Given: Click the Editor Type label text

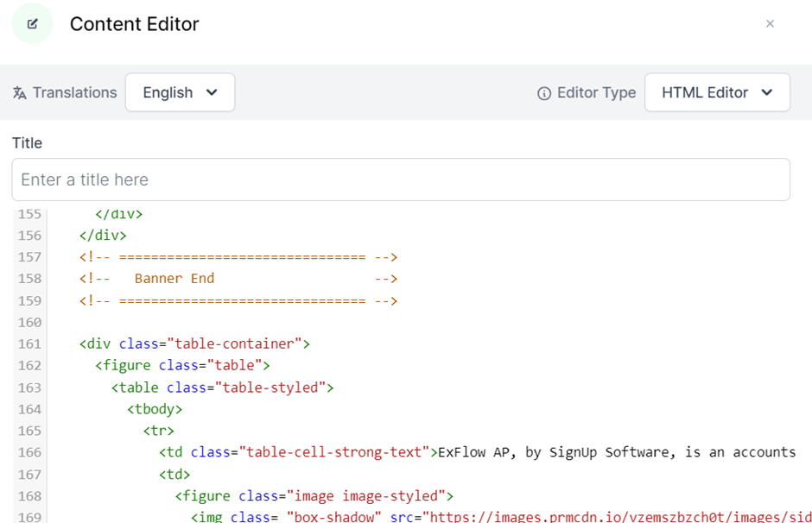Looking at the screenshot, I should [x=596, y=92].
